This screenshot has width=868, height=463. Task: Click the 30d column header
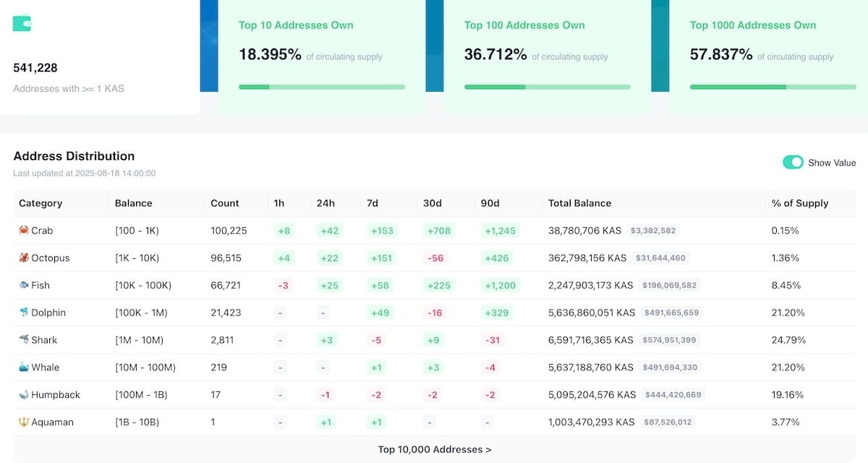[x=432, y=203]
